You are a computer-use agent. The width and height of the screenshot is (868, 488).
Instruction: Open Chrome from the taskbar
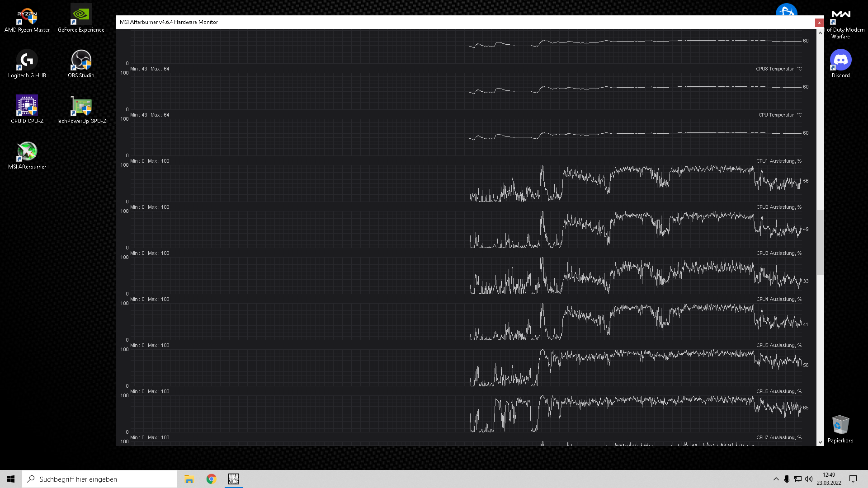tap(211, 479)
